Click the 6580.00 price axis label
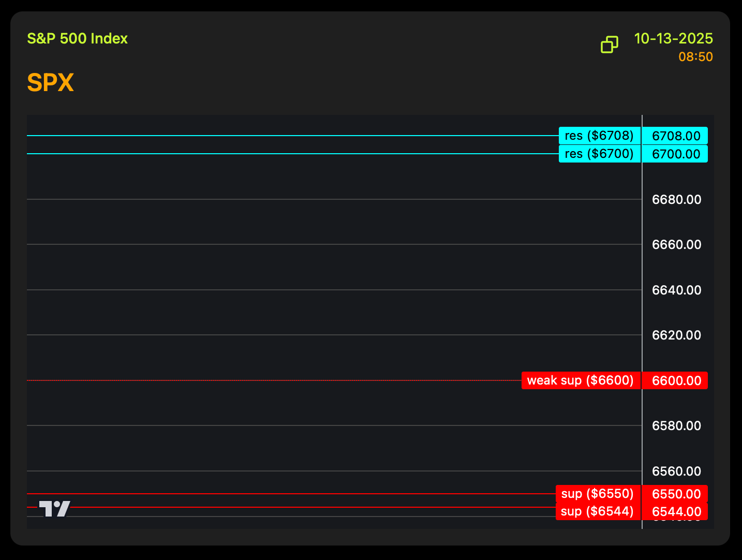The image size is (742, 560). point(676,426)
